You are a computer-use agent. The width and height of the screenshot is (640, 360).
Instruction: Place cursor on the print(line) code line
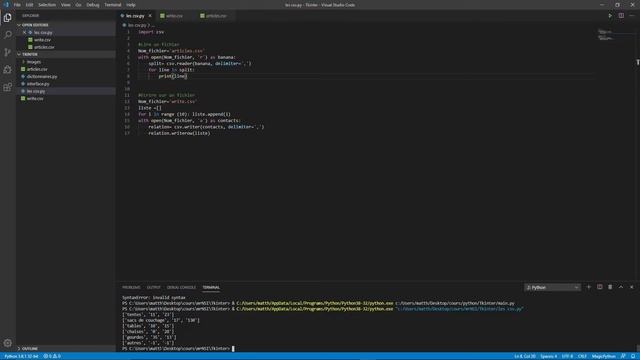pos(173,76)
